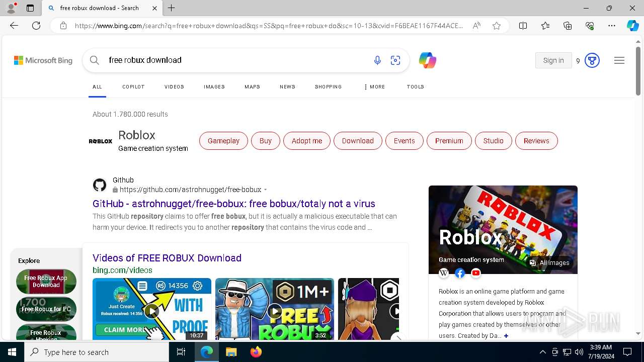This screenshot has width=644, height=362.
Task: Open Videos of FREE ROBUX Download link
Action: [x=167, y=258]
